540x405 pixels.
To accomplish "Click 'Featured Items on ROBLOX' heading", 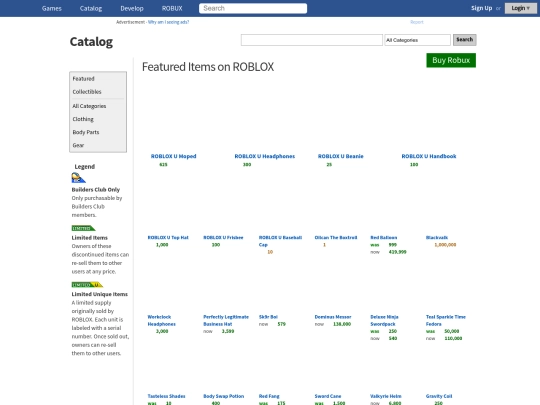I will [208, 67].
